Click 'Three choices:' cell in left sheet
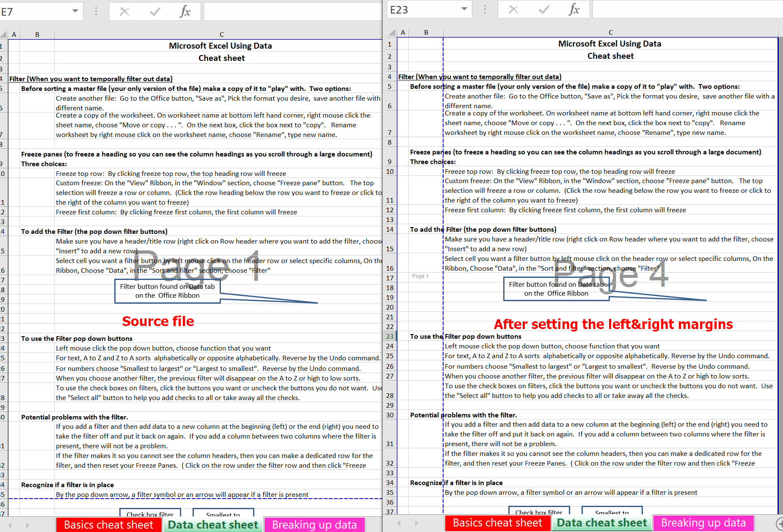783x532 pixels. coord(44,164)
